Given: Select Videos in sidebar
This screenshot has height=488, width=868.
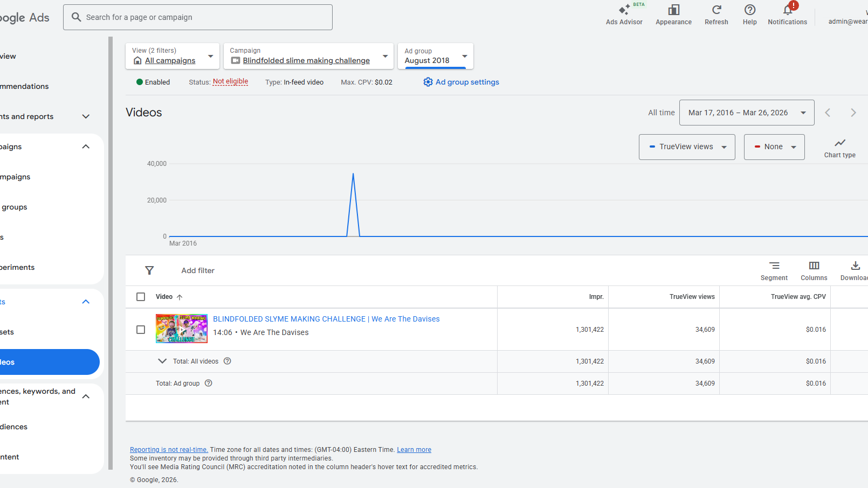Looking at the screenshot, I should (x=50, y=362).
